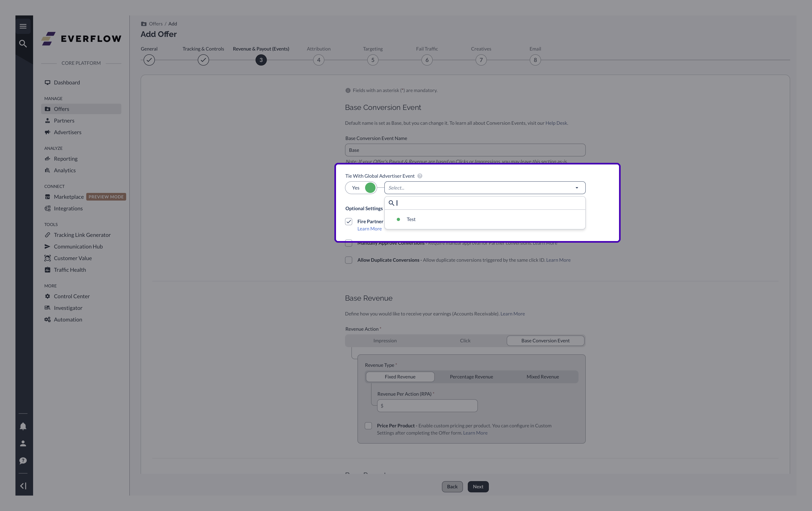Click the Offers breadcrumb link
The height and width of the screenshot is (511, 812).
coord(155,24)
